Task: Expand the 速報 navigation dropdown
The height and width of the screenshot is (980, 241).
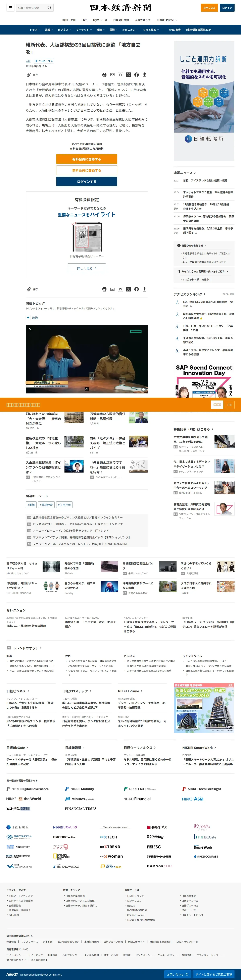Action: pos(49,30)
